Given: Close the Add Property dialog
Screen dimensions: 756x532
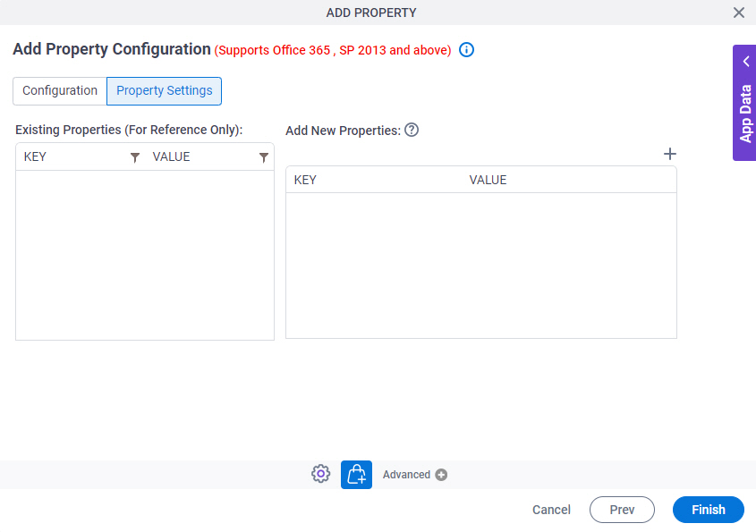Looking at the screenshot, I should pos(739,13).
